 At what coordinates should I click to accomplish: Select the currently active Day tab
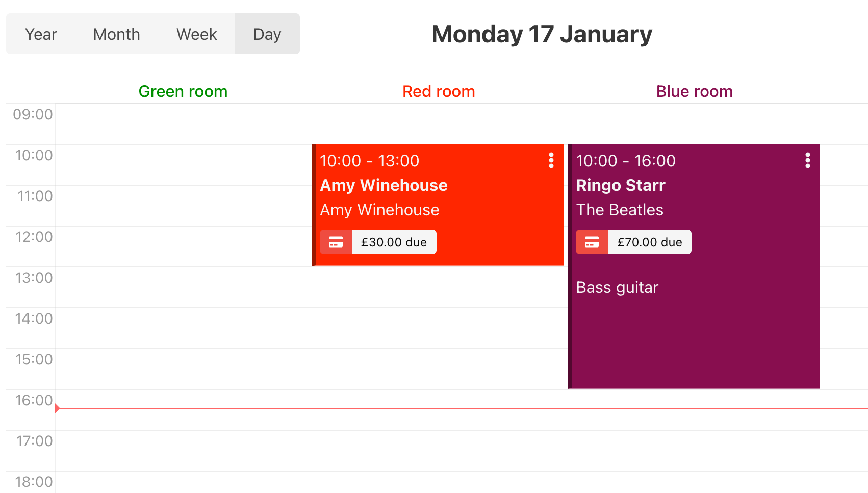pyautogui.click(x=267, y=34)
